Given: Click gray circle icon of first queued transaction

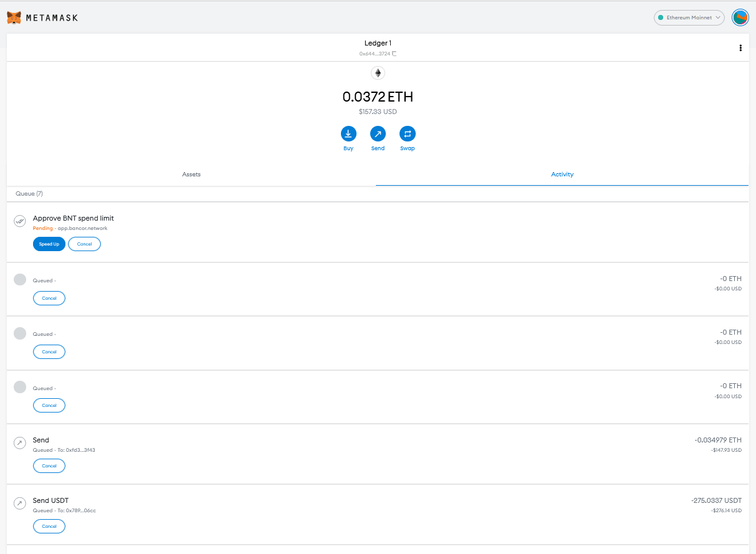Looking at the screenshot, I should [20, 279].
